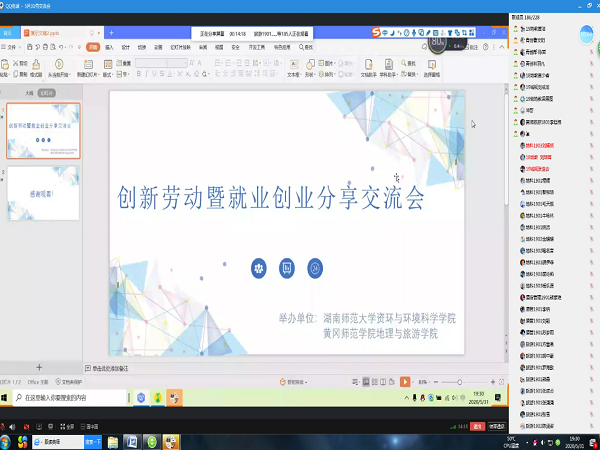Click the Subject Assistant icon

tap(388, 64)
